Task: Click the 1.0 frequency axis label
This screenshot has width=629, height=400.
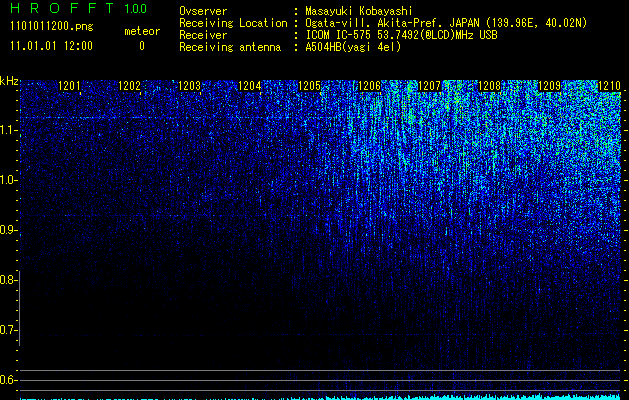Action: pos(7,180)
